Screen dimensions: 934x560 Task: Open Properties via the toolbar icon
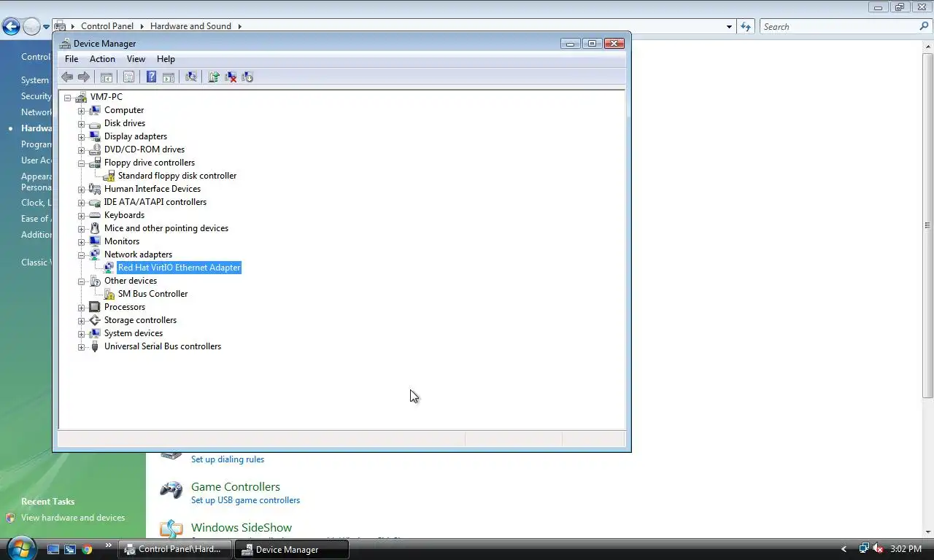128,77
